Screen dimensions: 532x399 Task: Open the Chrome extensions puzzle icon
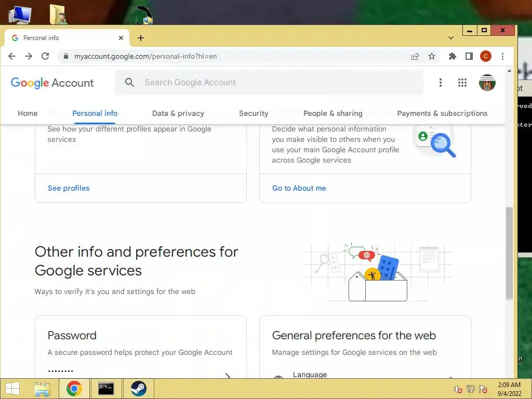(x=453, y=56)
